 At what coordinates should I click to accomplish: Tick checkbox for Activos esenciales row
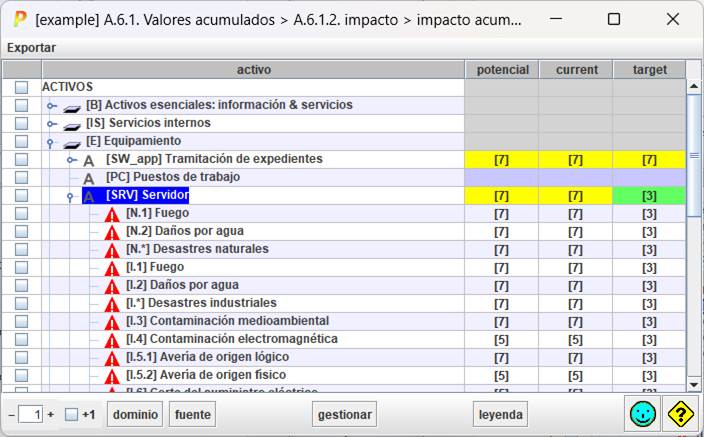click(21, 105)
